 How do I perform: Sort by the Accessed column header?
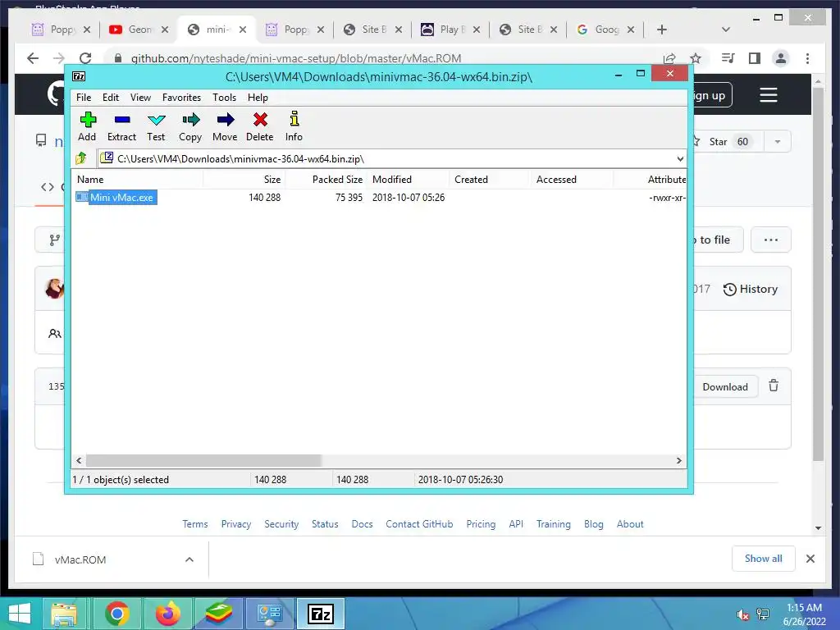(x=572, y=180)
